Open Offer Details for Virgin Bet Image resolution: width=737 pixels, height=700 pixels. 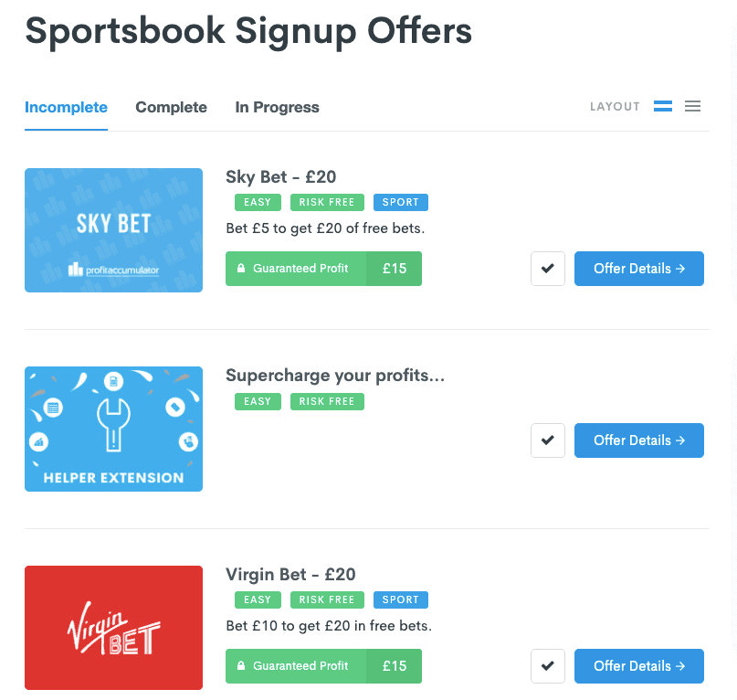(639, 666)
